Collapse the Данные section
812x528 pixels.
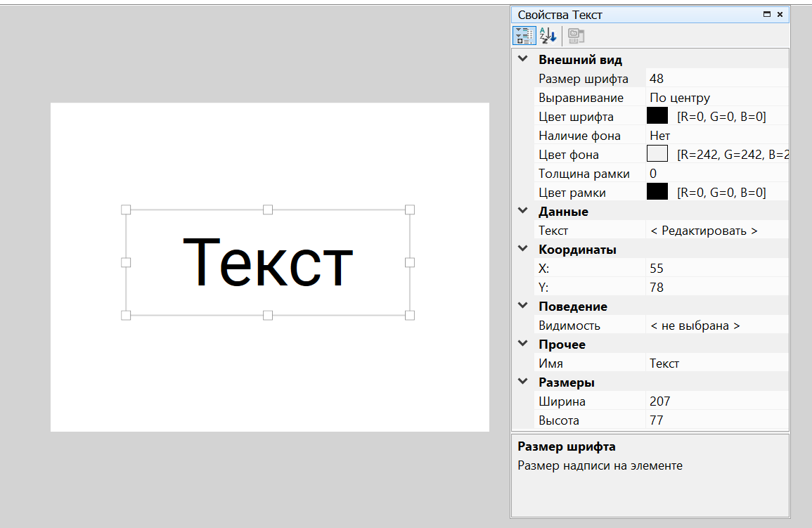(522, 211)
